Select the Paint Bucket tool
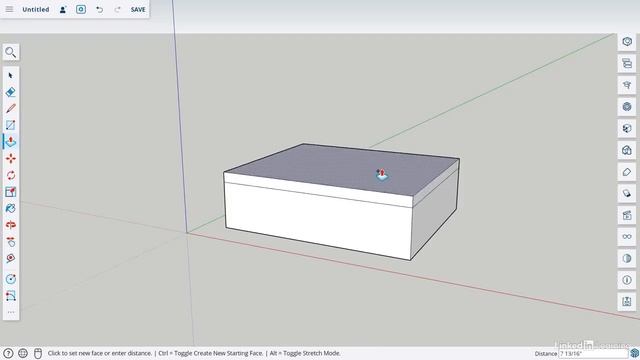 (x=11, y=208)
